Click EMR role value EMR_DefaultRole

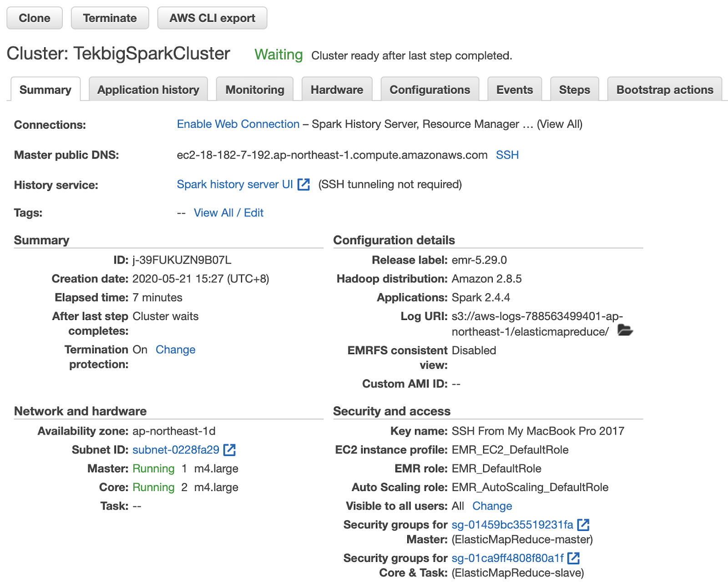click(x=496, y=469)
